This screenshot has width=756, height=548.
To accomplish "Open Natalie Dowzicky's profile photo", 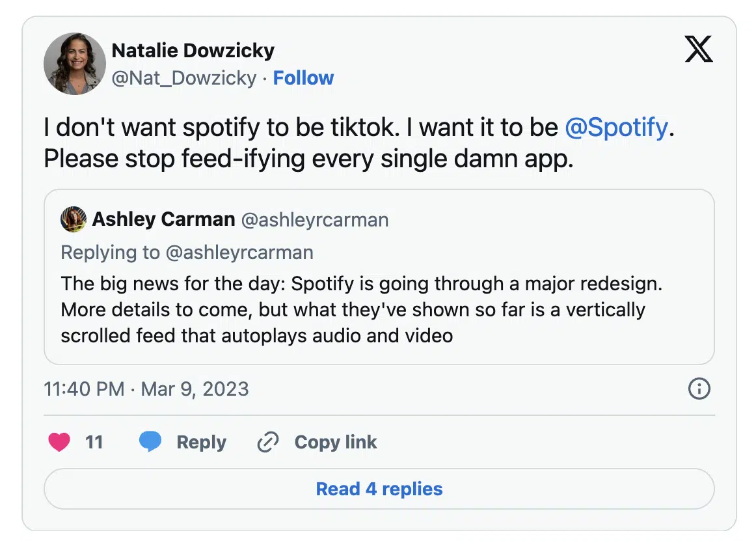I will [75, 64].
